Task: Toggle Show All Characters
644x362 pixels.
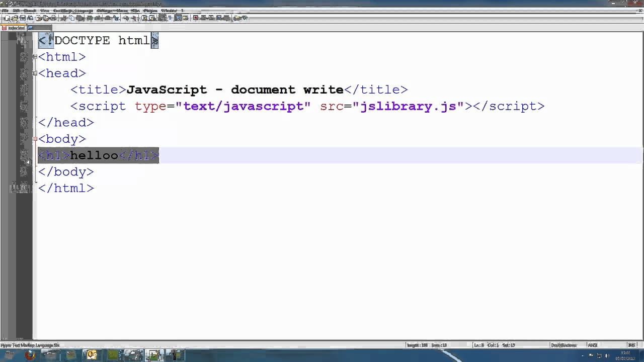Action: click(x=170, y=18)
